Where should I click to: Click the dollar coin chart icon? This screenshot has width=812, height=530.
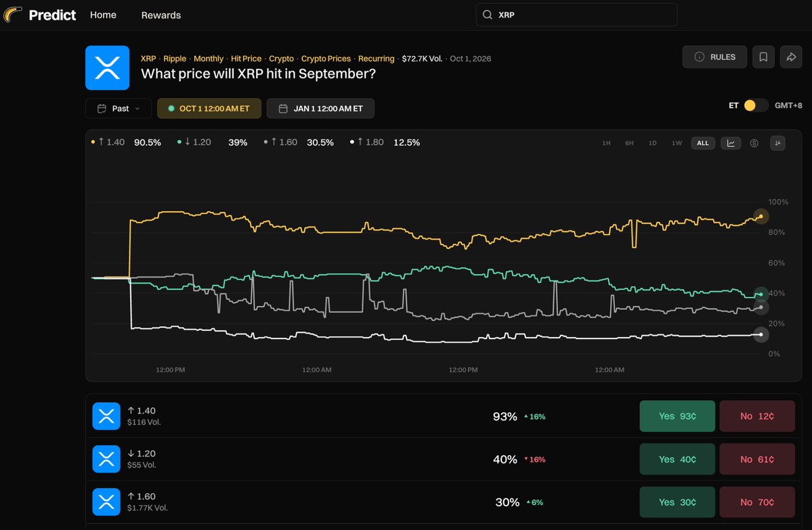pos(754,143)
